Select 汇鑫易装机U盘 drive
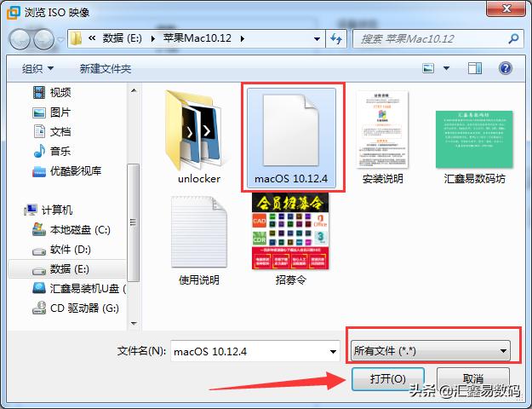The width and height of the screenshot is (532, 409). pos(79,289)
